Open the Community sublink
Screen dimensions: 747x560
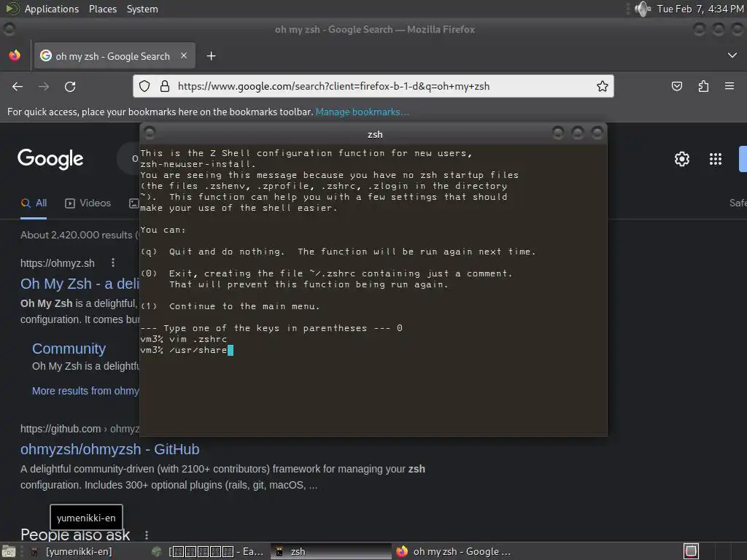point(69,349)
